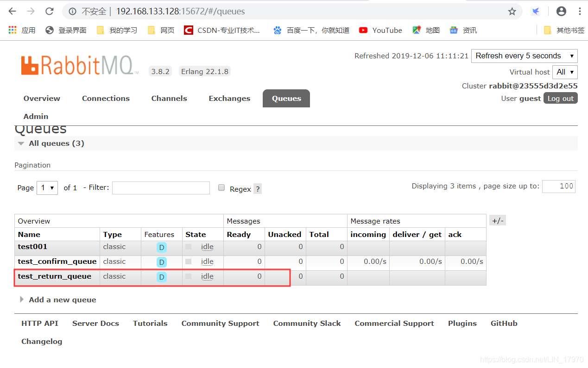Image resolution: width=588 pixels, height=368 pixels.
Task: Go to the Overview tab
Action: pos(42,98)
